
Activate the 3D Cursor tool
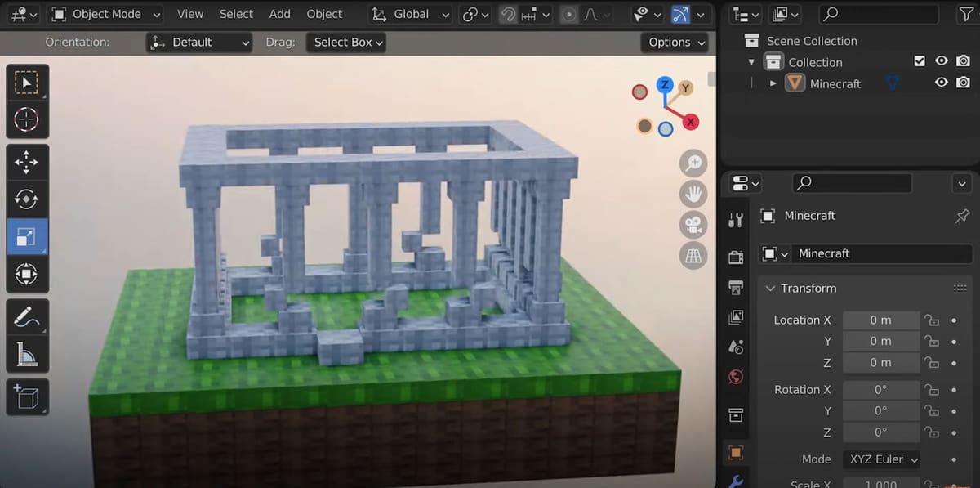(27, 120)
